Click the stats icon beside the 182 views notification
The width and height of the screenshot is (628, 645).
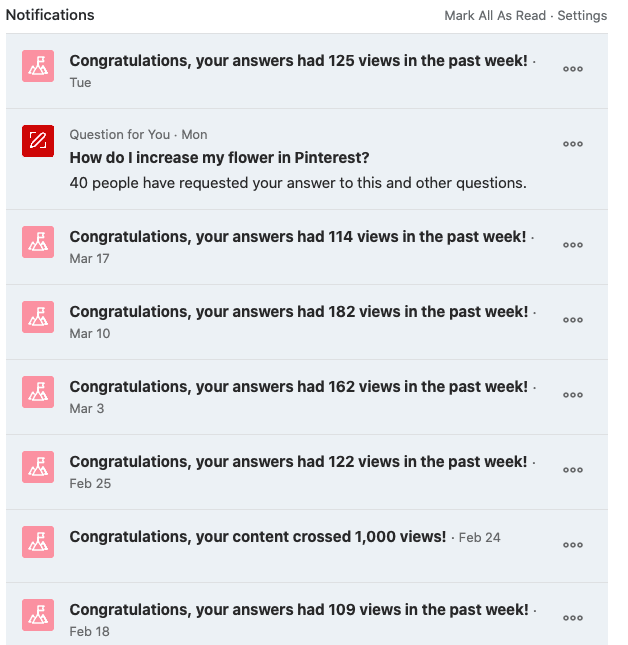point(38,317)
